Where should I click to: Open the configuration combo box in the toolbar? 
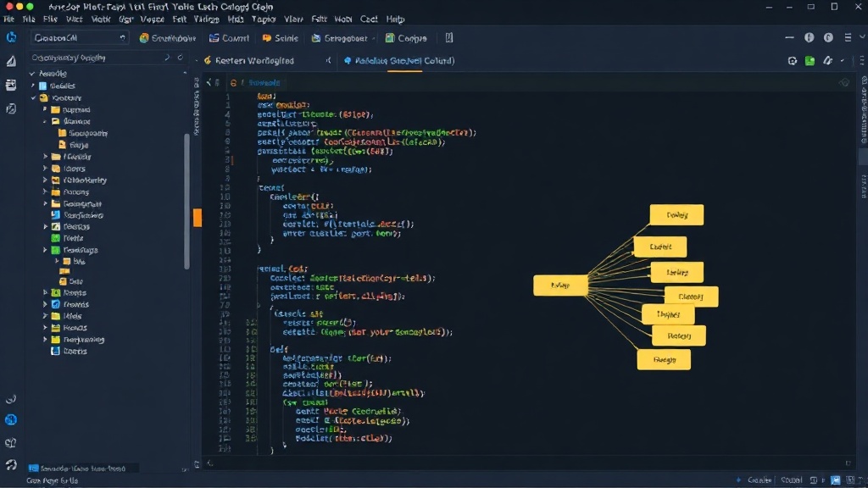coord(79,37)
